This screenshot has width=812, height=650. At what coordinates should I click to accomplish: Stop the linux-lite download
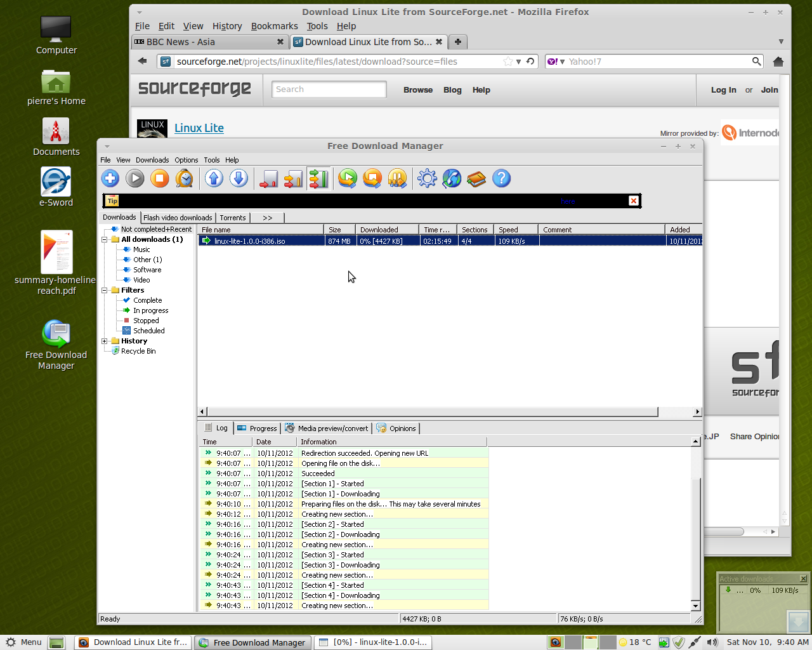159,178
